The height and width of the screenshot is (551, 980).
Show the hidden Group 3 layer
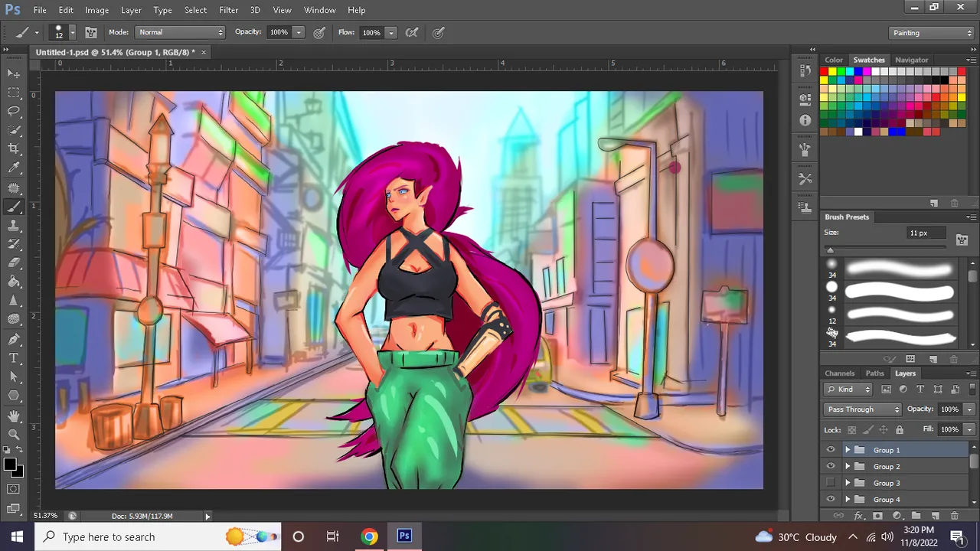click(831, 483)
